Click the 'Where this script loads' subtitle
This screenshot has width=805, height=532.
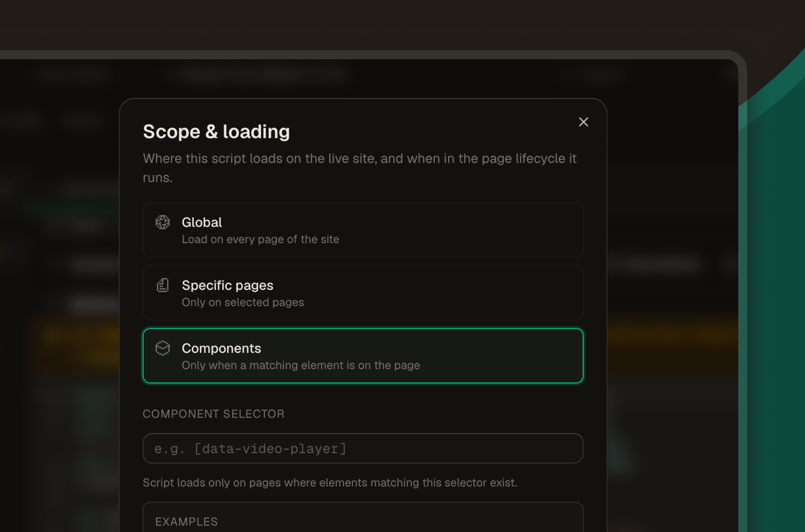360,168
